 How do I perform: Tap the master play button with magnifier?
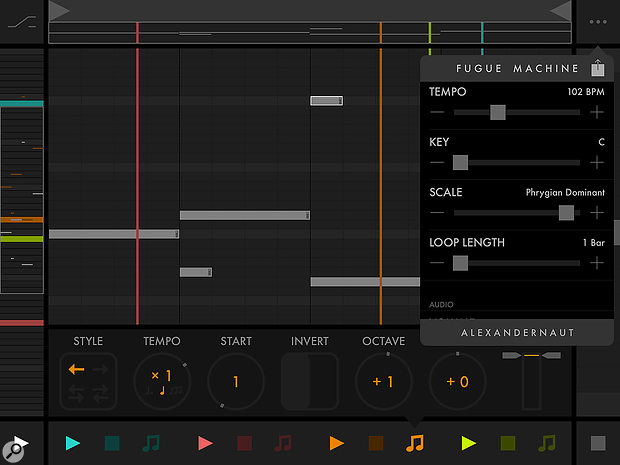pyautogui.click(x=16, y=448)
